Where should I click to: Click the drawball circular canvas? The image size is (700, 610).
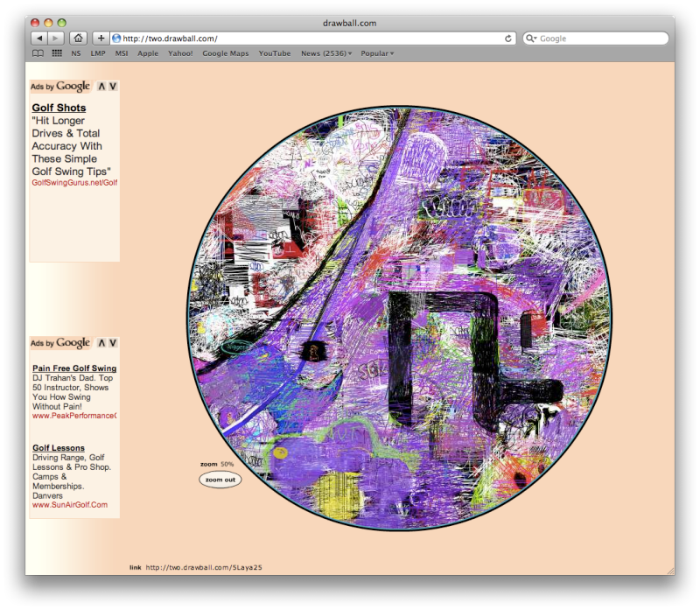400,319
